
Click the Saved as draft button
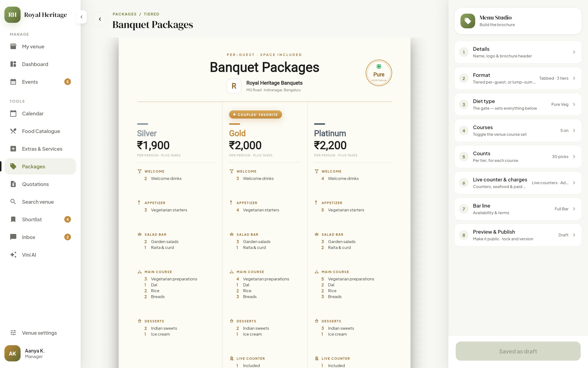tap(518, 351)
